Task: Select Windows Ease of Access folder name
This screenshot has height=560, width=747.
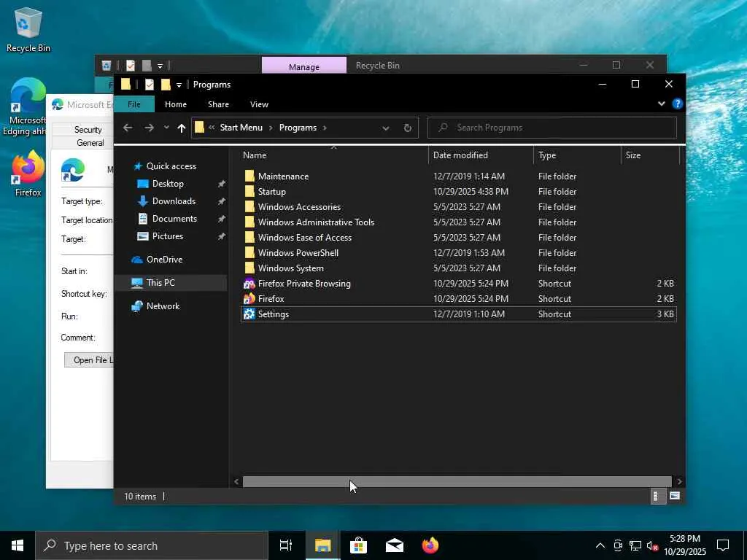Action: coord(305,238)
